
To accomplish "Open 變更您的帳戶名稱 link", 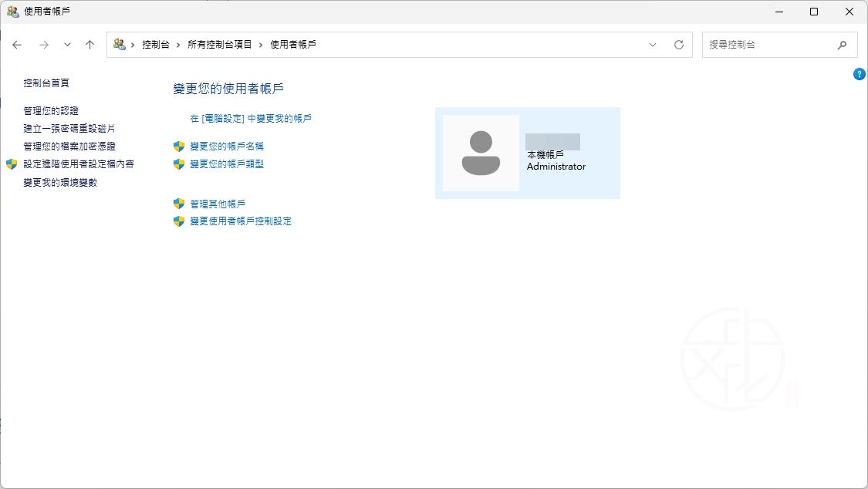I will tap(227, 146).
